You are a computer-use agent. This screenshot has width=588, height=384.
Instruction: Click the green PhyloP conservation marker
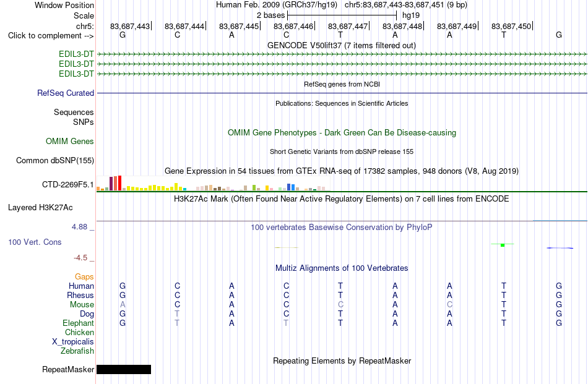pos(503,245)
